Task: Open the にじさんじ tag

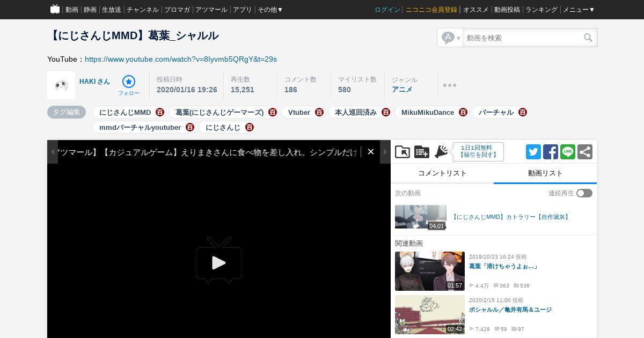Action: (x=223, y=128)
